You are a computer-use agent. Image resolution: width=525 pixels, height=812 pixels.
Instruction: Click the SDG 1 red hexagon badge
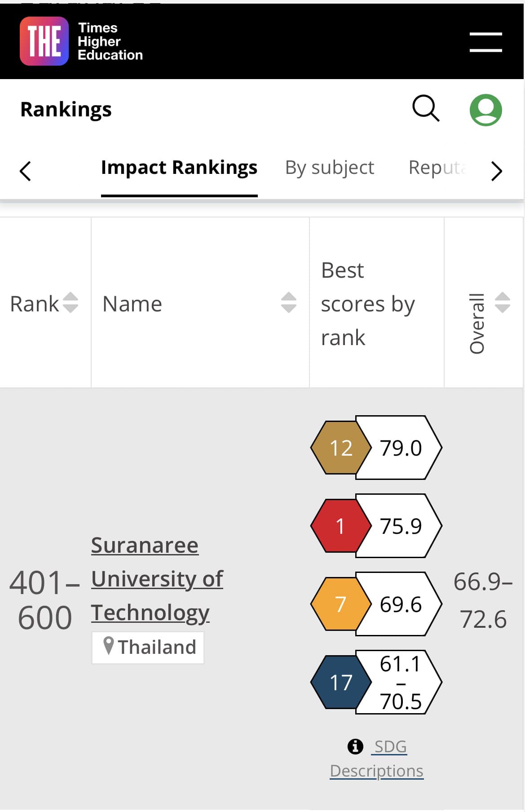(341, 526)
